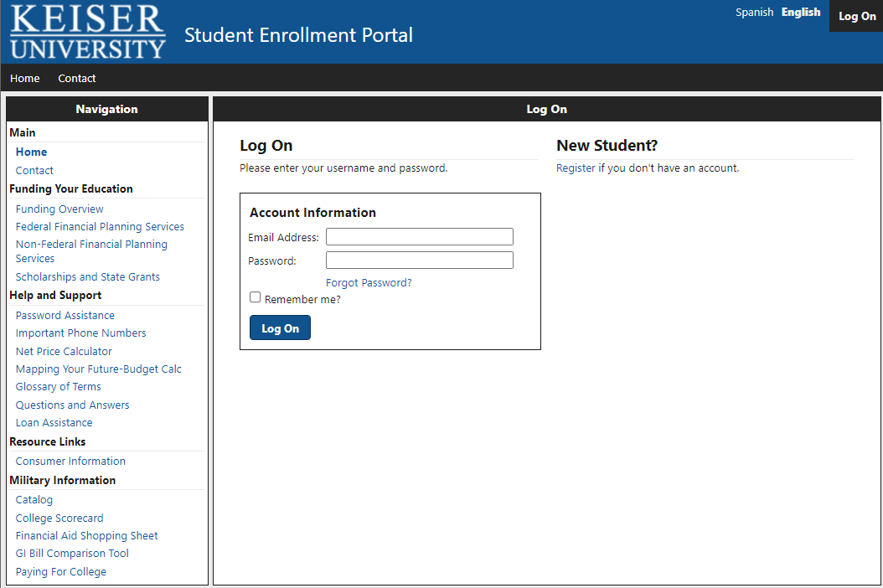
Task: Open Home in the top menu bar
Action: point(25,79)
